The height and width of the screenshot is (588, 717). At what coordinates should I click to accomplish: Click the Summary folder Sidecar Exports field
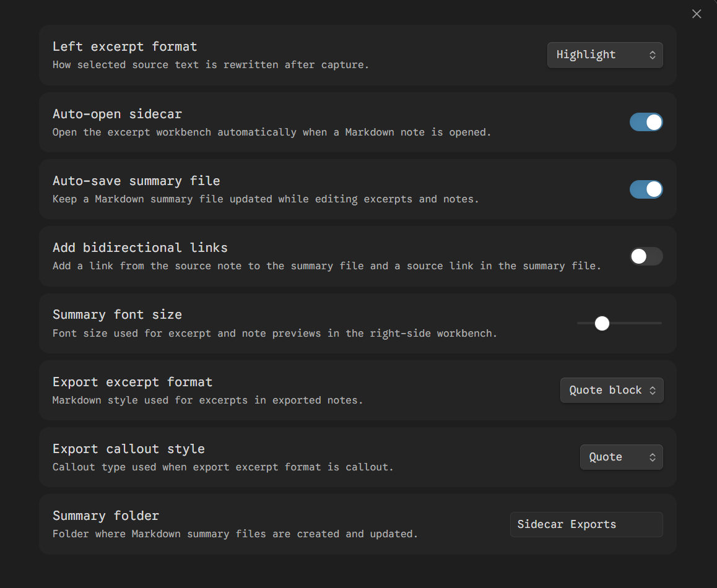586,524
